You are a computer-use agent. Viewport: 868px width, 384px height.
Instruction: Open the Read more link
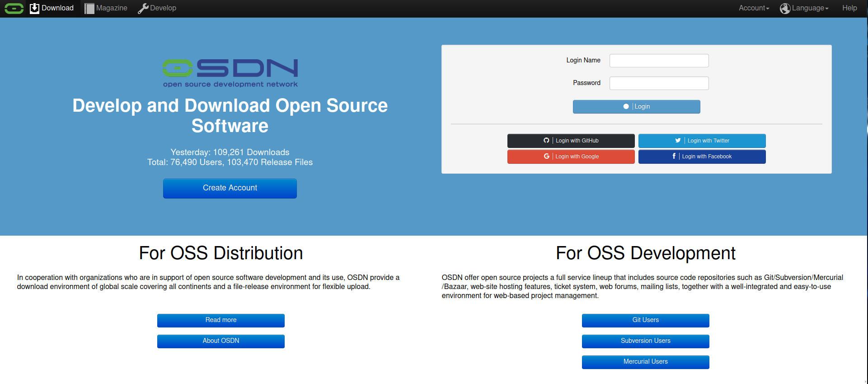coord(221,320)
